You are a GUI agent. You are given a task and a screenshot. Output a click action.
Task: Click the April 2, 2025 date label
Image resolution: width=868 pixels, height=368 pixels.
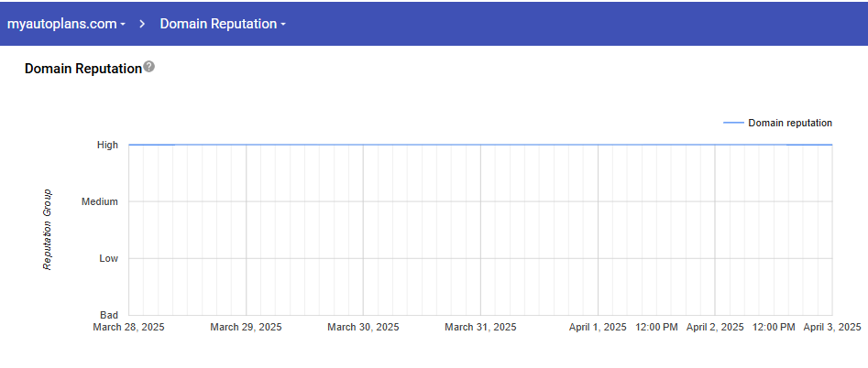715,327
